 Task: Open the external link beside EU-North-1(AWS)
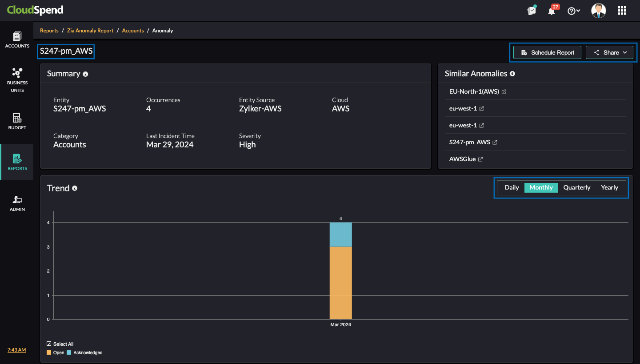pos(504,91)
